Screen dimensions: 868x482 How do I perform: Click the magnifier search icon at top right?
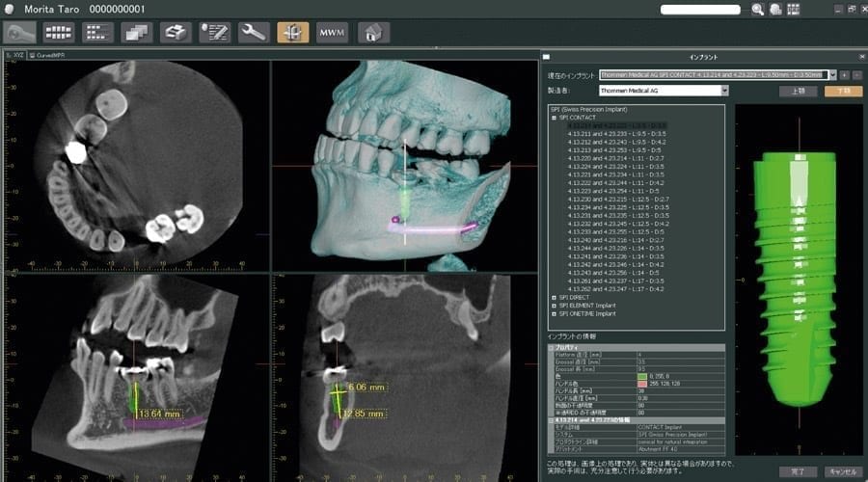[x=758, y=10]
